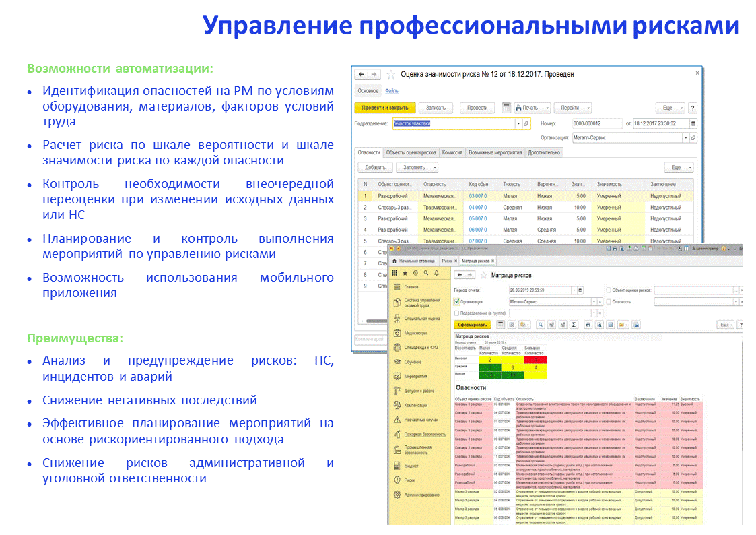
Task: Open the 03 007 0 code link in row 1
Action: coord(478,196)
